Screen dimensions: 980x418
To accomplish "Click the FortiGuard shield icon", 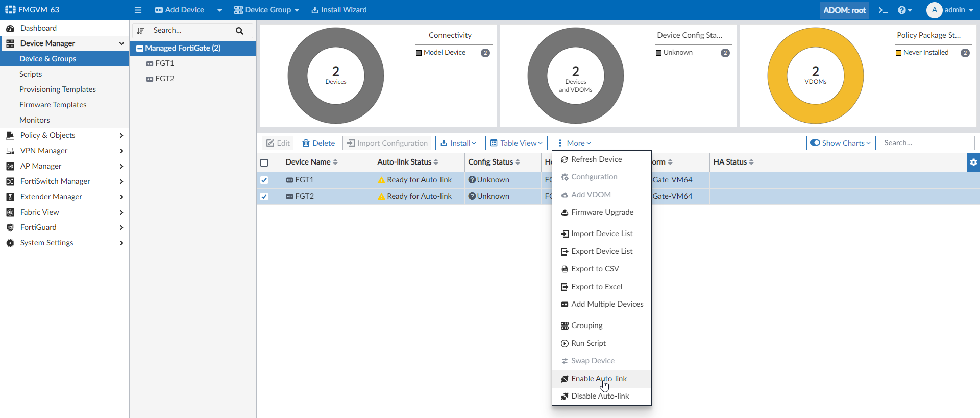I will point(10,227).
